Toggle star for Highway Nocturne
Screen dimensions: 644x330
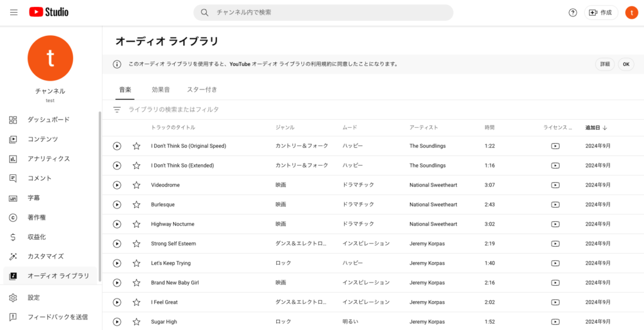(136, 224)
